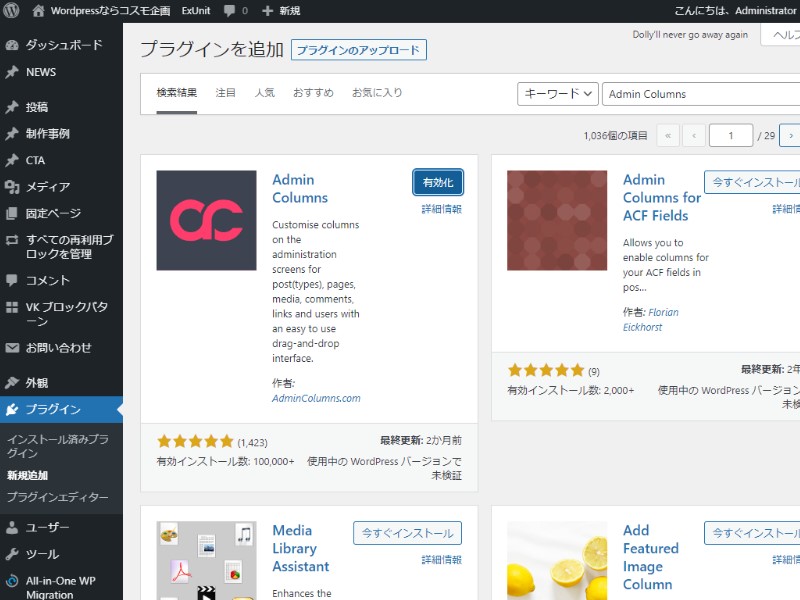The height and width of the screenshot is (600, 800).
Task: Click the Dashboard gauge icon in sidebar
Action: pyautogui.click(x=12, y=45)
